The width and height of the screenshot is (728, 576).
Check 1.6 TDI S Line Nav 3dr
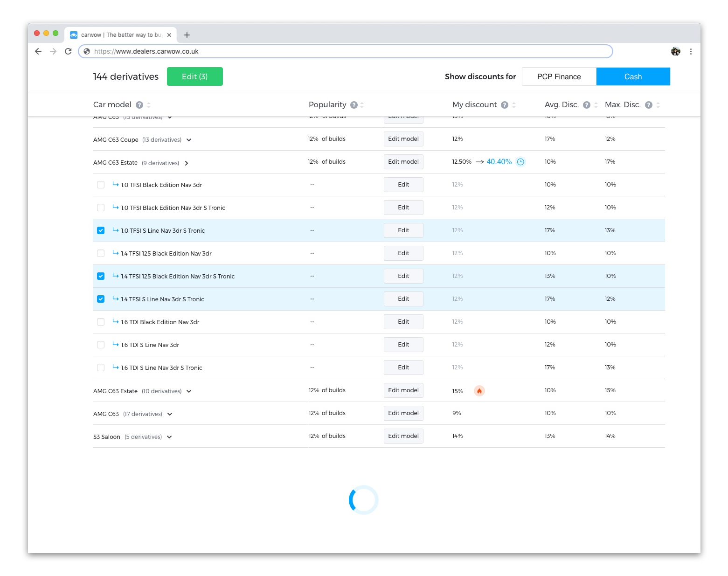101,345
